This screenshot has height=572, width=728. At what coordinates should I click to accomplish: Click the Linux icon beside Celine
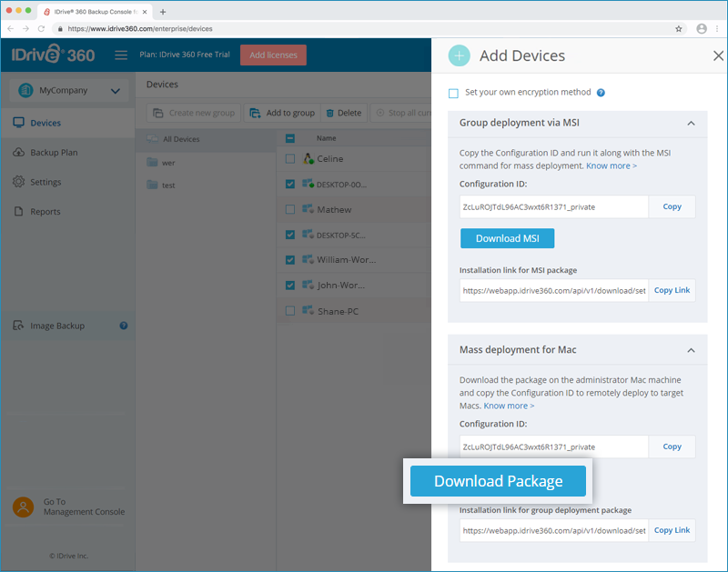coord(308,158)
